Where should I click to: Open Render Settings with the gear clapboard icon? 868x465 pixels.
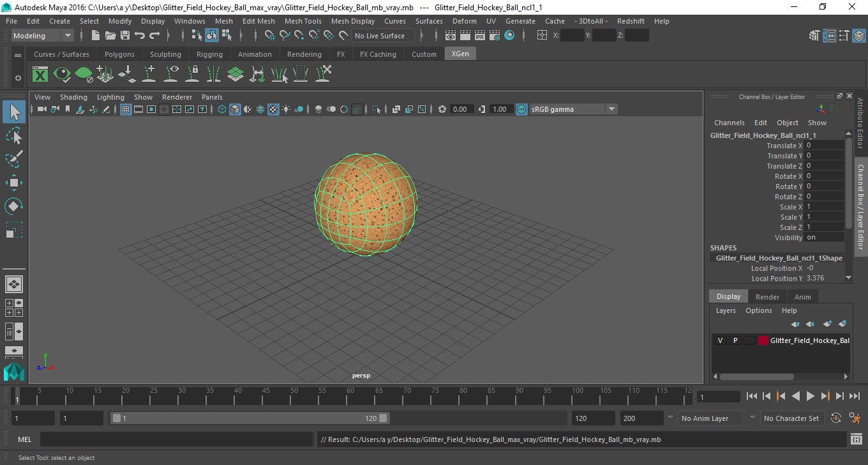pos(495,36)
